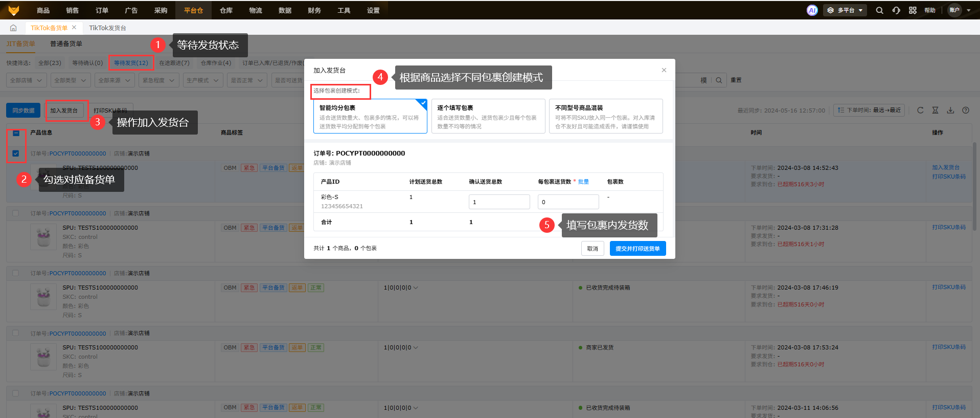Image resolution: width=980 pixels, height=418 pixels.
Task: Click the search magnifier in top bar
Action: click(x=879, y=10)
